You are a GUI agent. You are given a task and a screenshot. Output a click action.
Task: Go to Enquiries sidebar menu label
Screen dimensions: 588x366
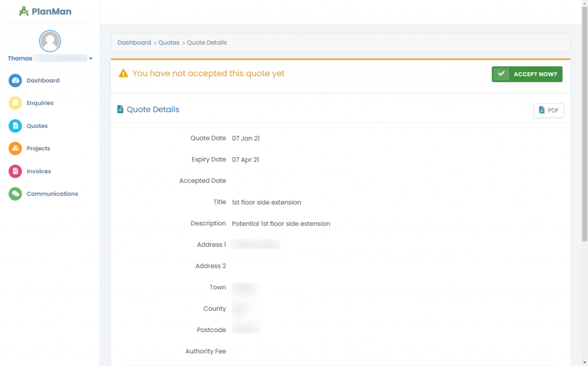click(40, 103)
